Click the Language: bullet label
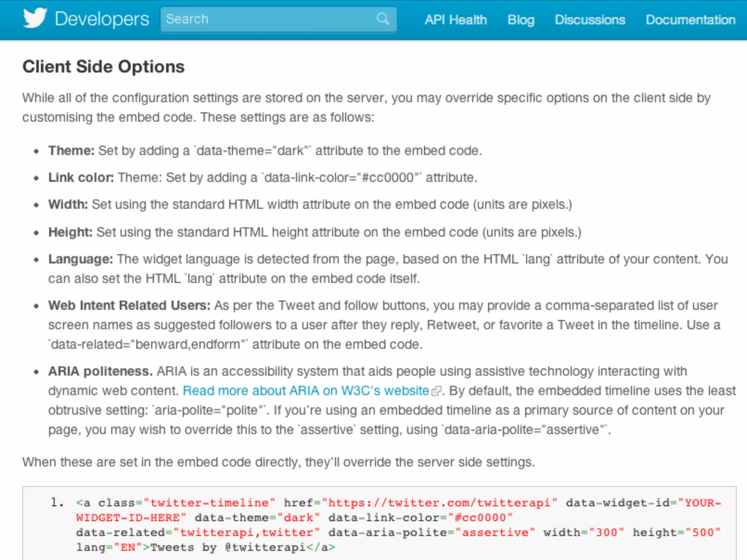Screen dimensions: 747x560 tap(81, 259)
